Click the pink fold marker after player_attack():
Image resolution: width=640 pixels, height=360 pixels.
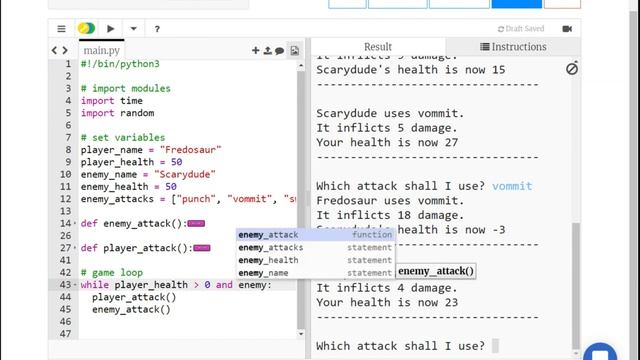[x=202, y=248]
